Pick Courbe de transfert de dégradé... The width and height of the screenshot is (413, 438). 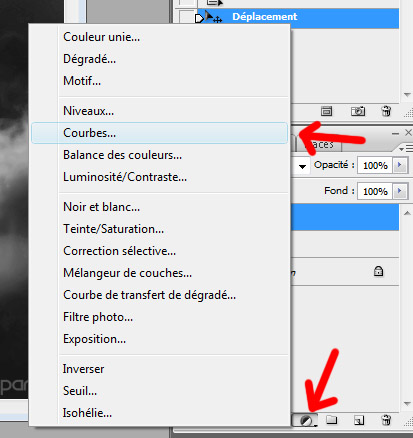pos(149,295)
